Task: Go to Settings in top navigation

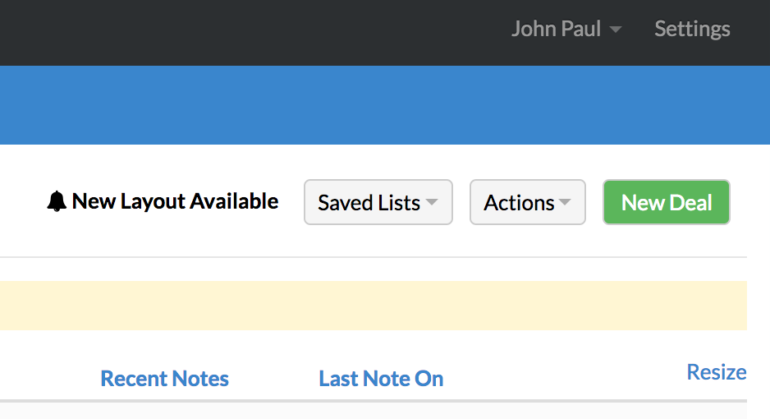Action: click(x=692, y=29)
